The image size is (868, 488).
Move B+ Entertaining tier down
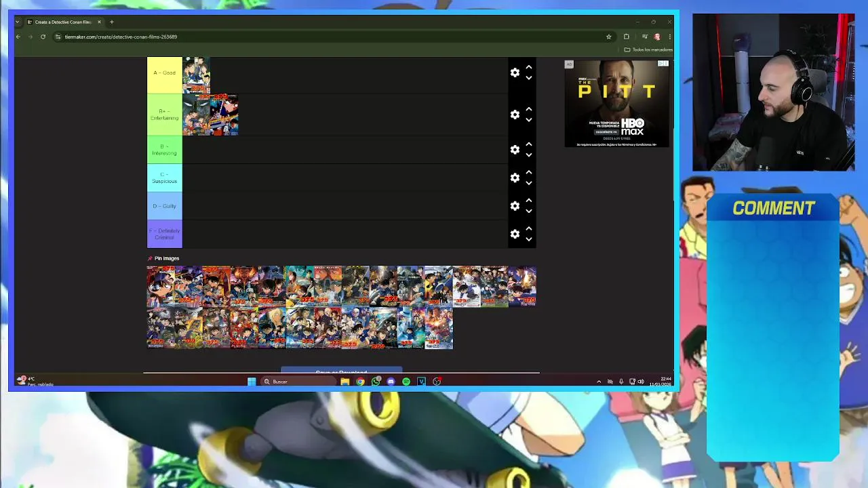point(529,120)
